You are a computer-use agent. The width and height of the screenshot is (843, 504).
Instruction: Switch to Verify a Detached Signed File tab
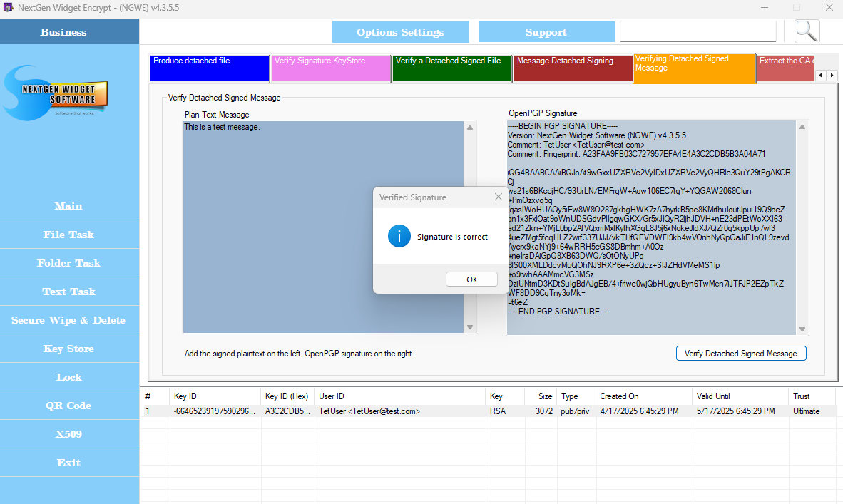coord(451,68)
